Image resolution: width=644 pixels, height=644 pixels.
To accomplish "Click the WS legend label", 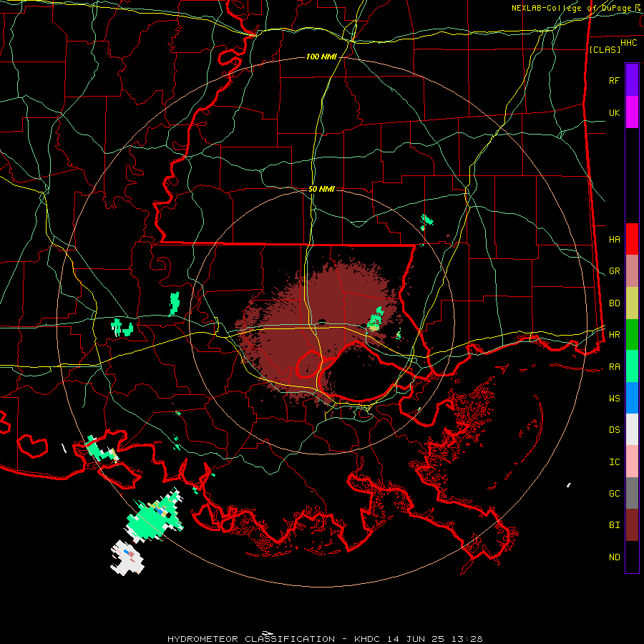I will click(x=614, y=399).
